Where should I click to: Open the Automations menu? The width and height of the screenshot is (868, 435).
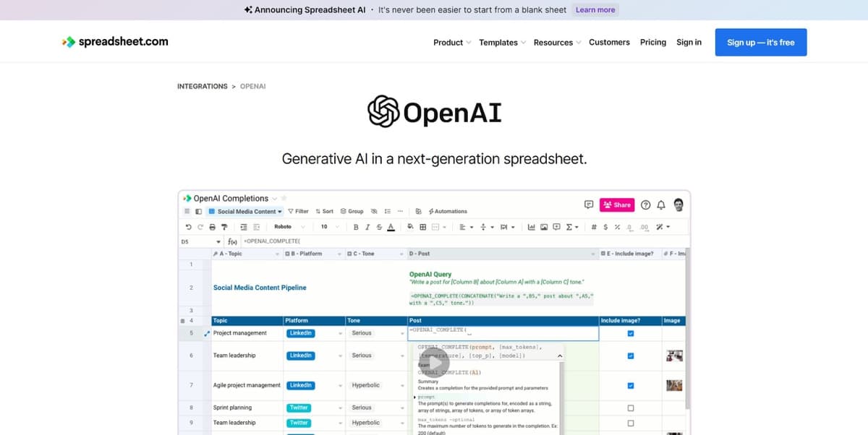pyautogui.click(x=448, y=211)
